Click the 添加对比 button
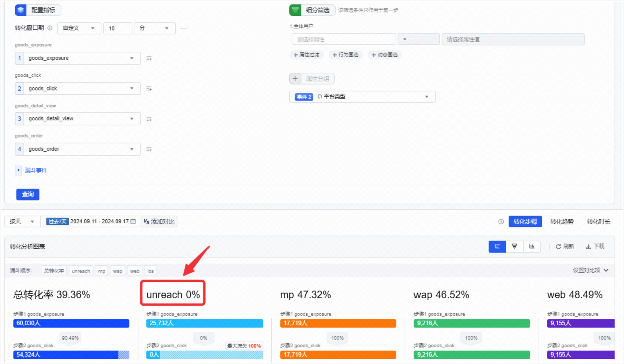Image resolution: width=624 pixels, height=364 pixels. 159,221
